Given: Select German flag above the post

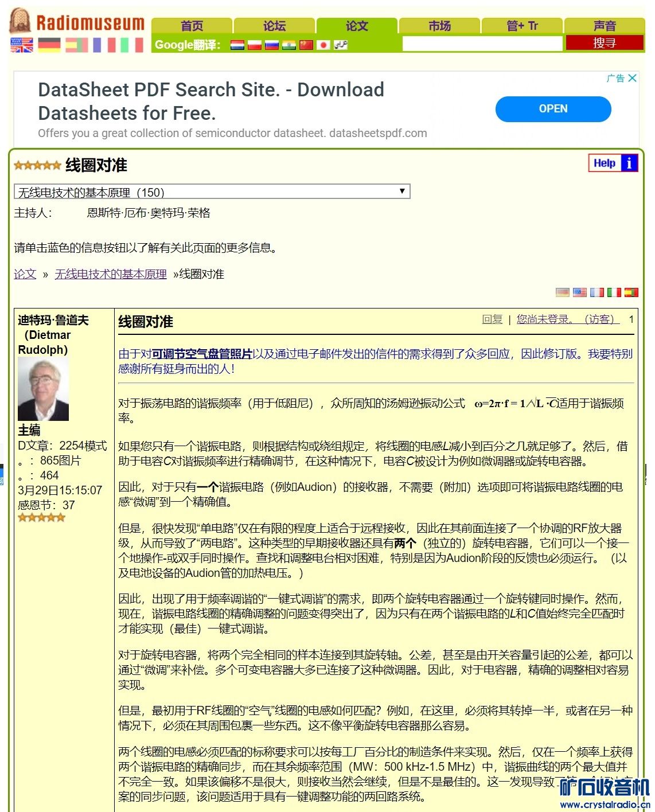Looking at the screenshot, I should pos(563,292).
